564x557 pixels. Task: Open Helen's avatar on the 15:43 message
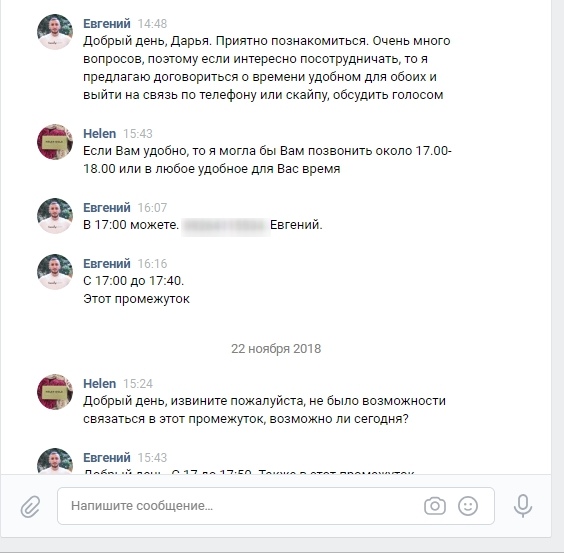55,142
